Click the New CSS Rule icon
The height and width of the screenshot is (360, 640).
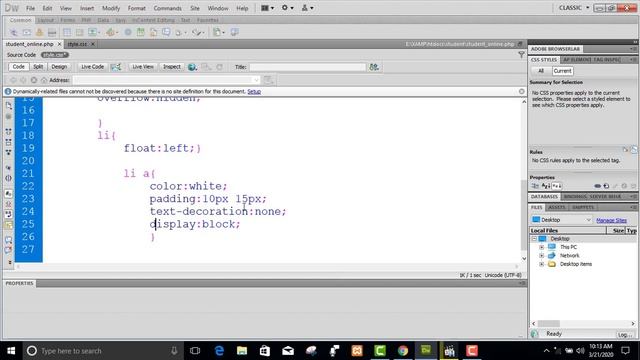[x=606, y=186]
